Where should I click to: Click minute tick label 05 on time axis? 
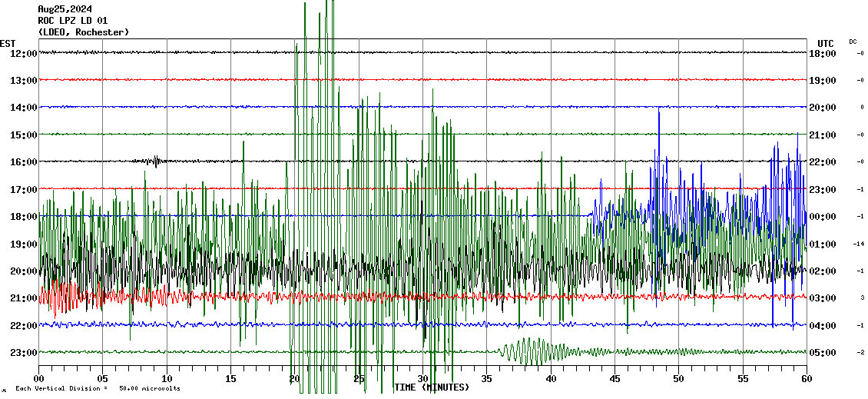(102, 379)
